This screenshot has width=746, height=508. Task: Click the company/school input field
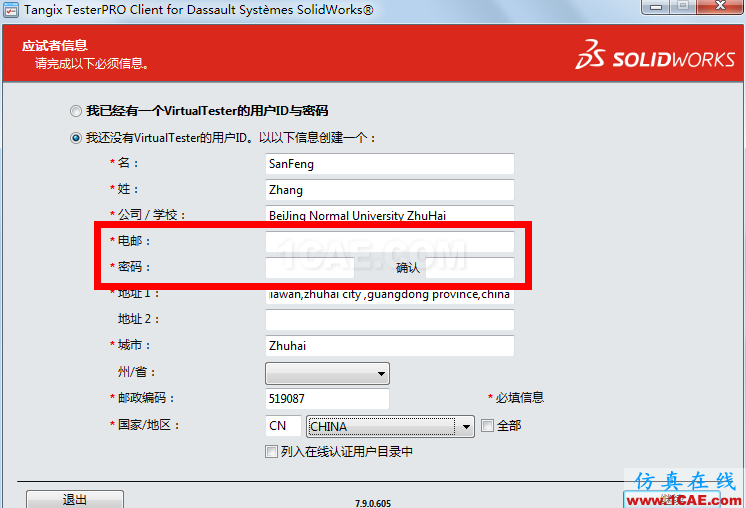390,214
